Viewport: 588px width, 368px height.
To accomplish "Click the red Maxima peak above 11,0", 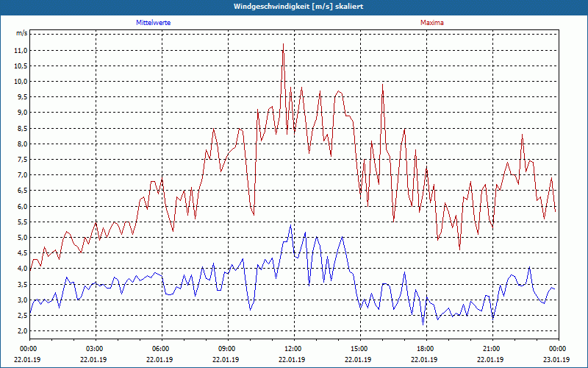I will coord(283,44).
